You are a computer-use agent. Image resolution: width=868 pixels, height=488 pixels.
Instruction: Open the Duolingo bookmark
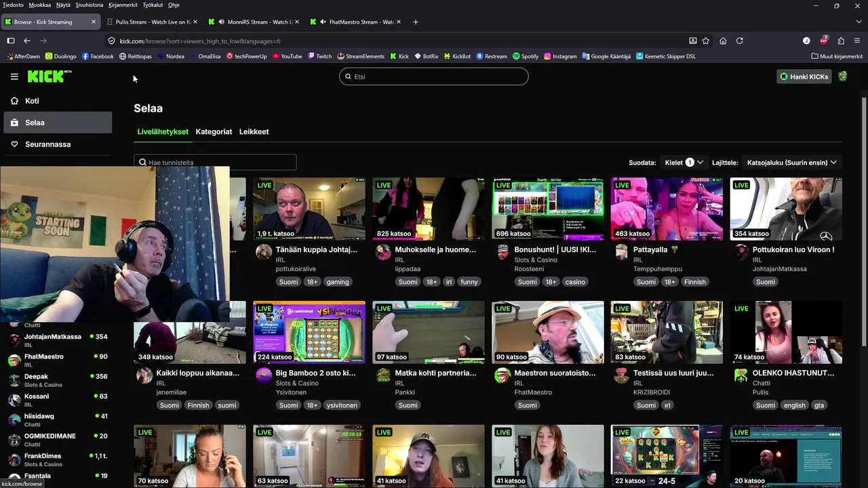[61, 56]
